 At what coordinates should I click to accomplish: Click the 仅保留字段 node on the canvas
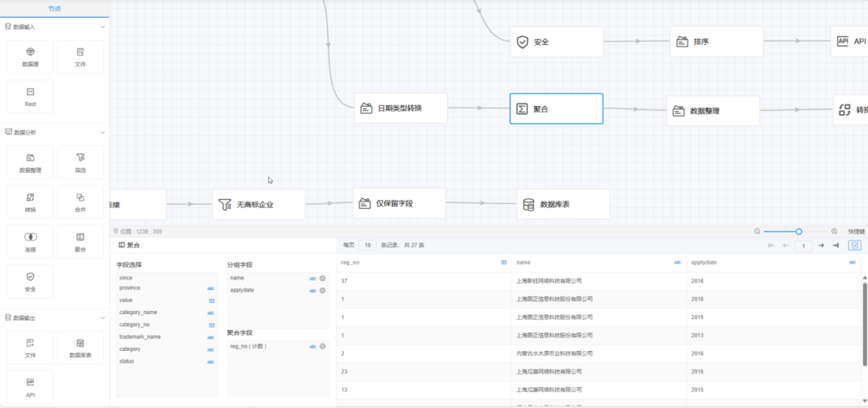399,203
